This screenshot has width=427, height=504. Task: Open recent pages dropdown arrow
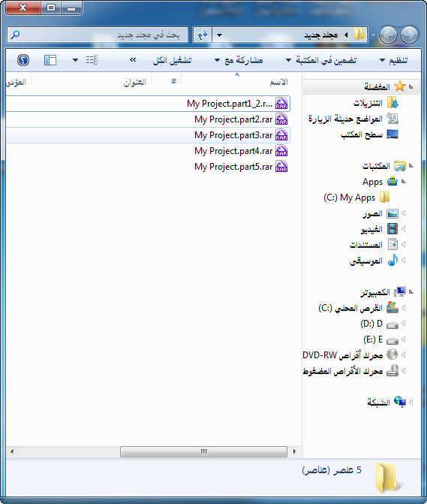click(x=374, y=35)
